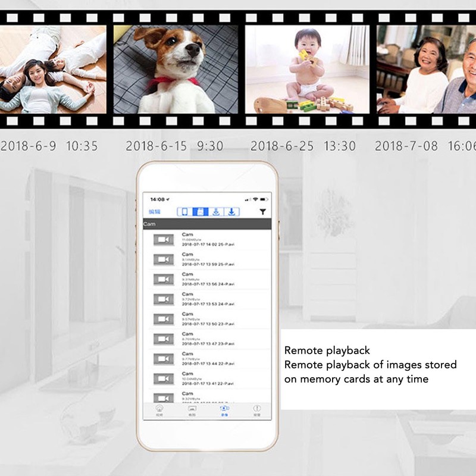The height and width of the screenshot is (476, 476).
Task: Open the 2018-07-17 13 56 24-P.avi recording
Action: [x=208, y=284]
